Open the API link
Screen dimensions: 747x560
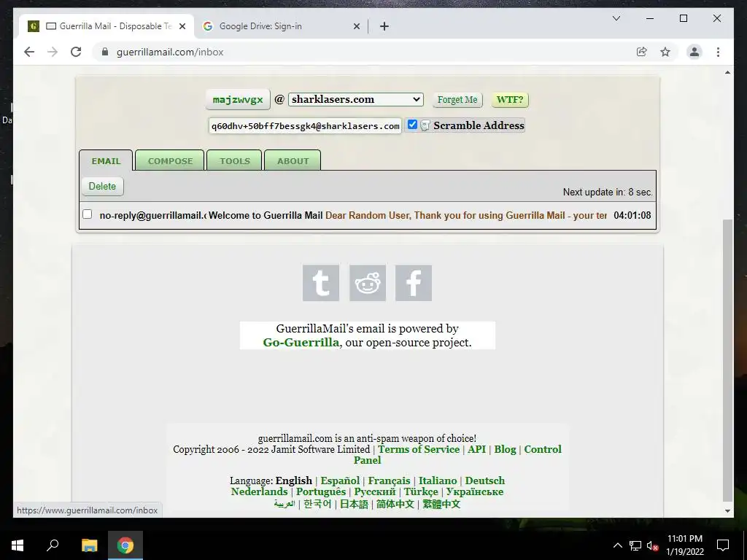click(477, 449)
